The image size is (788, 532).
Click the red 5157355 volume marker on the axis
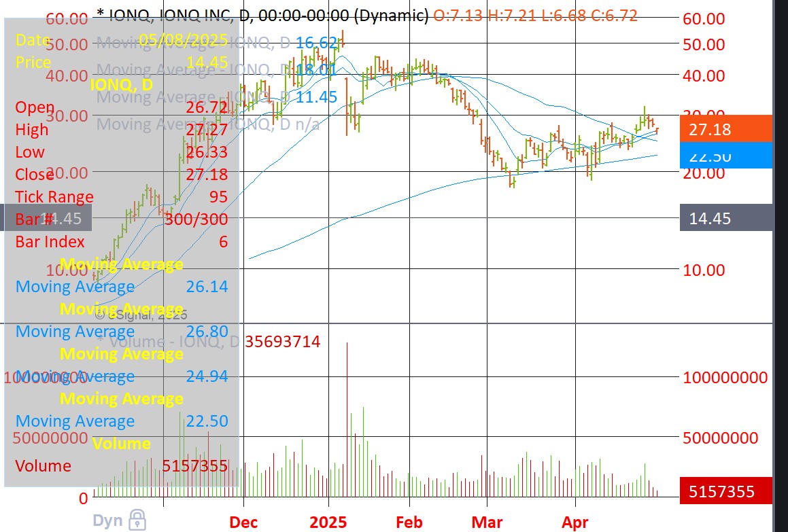725,491
